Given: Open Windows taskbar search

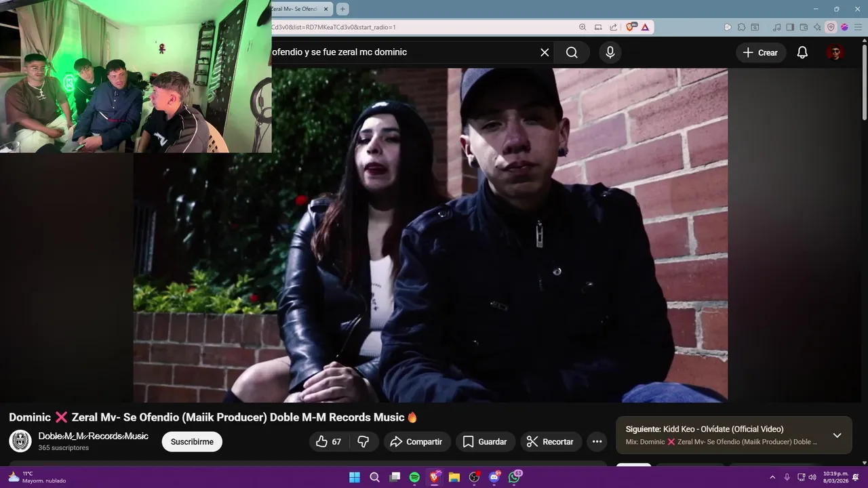Looking at the screenshot, I should pos(374,477).
